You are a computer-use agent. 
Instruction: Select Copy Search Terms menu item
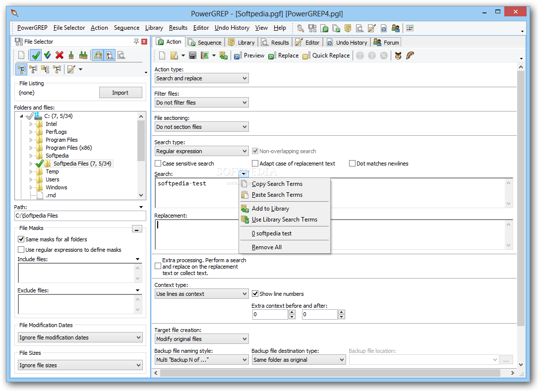[285, 184]
